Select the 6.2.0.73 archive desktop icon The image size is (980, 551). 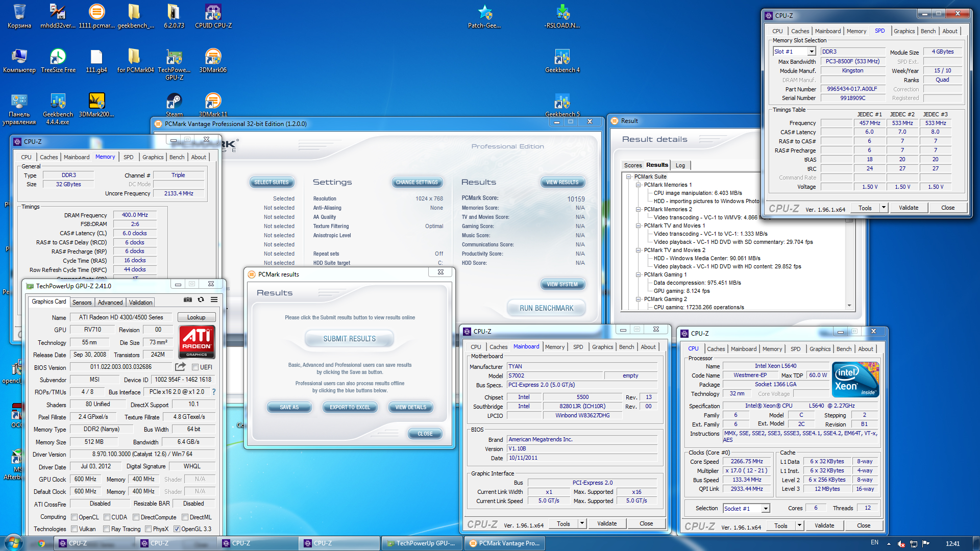[174, 15]
